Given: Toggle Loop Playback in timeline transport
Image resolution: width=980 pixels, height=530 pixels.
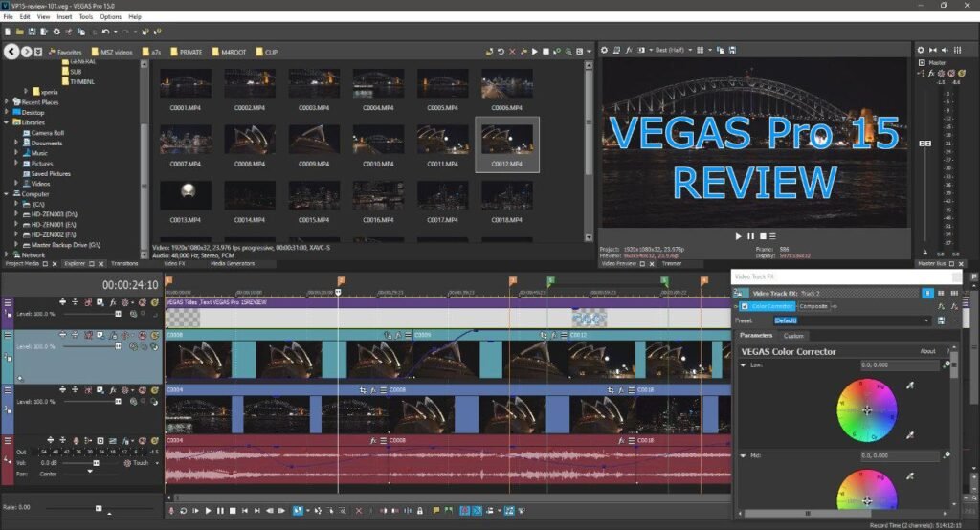Looking at the screenshot, I should 184,511.
